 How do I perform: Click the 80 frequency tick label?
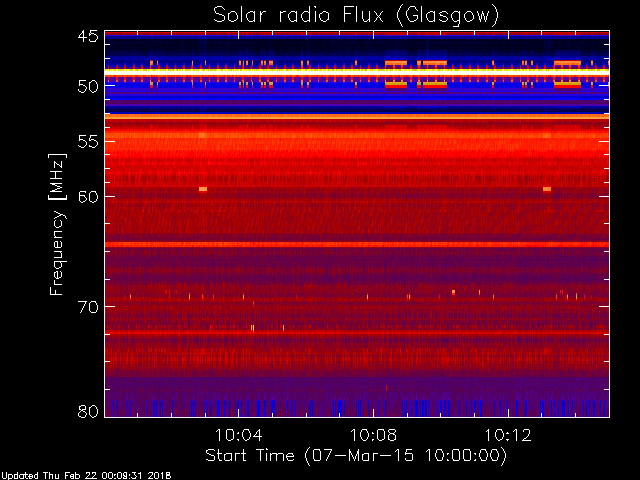coord(88,411)
